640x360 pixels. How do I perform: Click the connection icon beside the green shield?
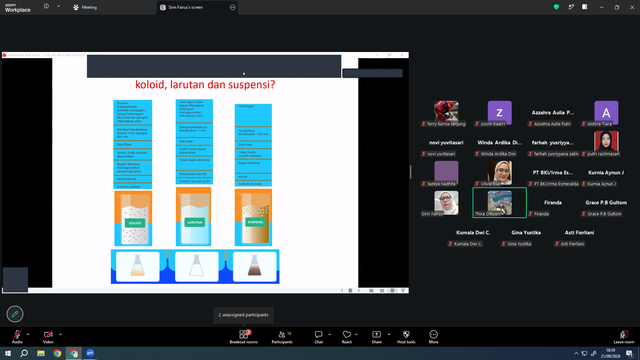pos(571,7)
